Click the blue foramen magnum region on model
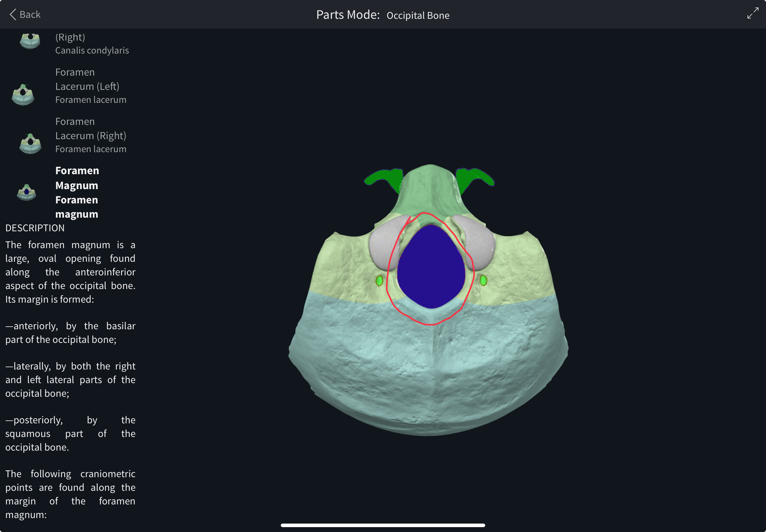This screenshot has height=532, width=766. [431, 267]
